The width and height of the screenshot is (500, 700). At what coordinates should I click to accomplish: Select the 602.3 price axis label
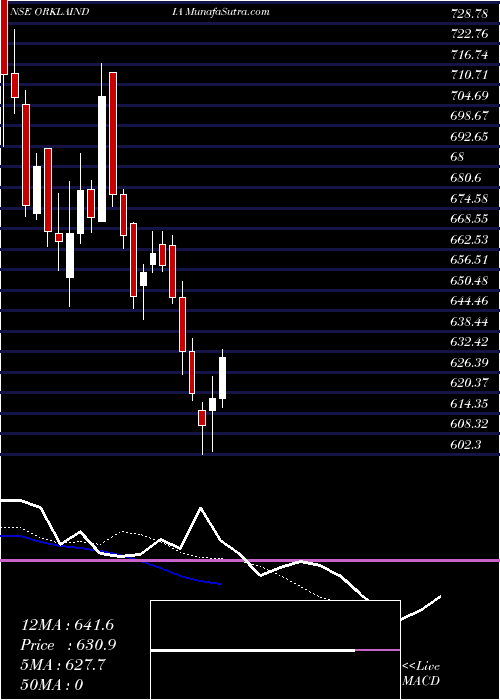coord(466,444)
